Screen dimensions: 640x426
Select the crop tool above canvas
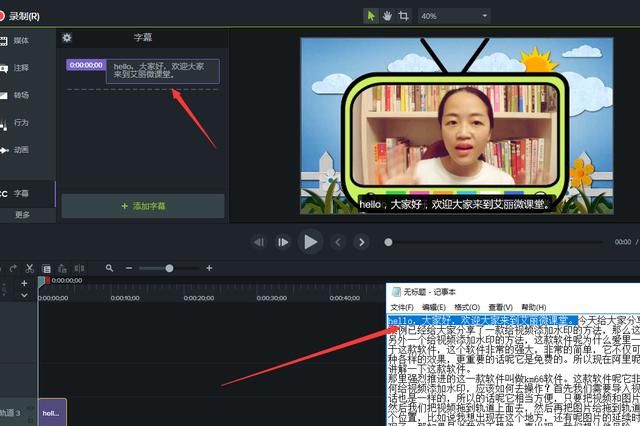[404, 16]
